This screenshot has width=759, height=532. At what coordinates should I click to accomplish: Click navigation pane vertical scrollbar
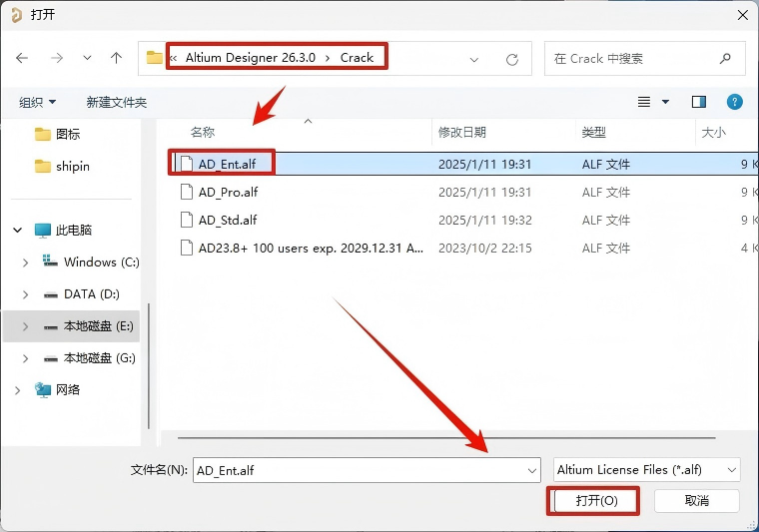149,366
